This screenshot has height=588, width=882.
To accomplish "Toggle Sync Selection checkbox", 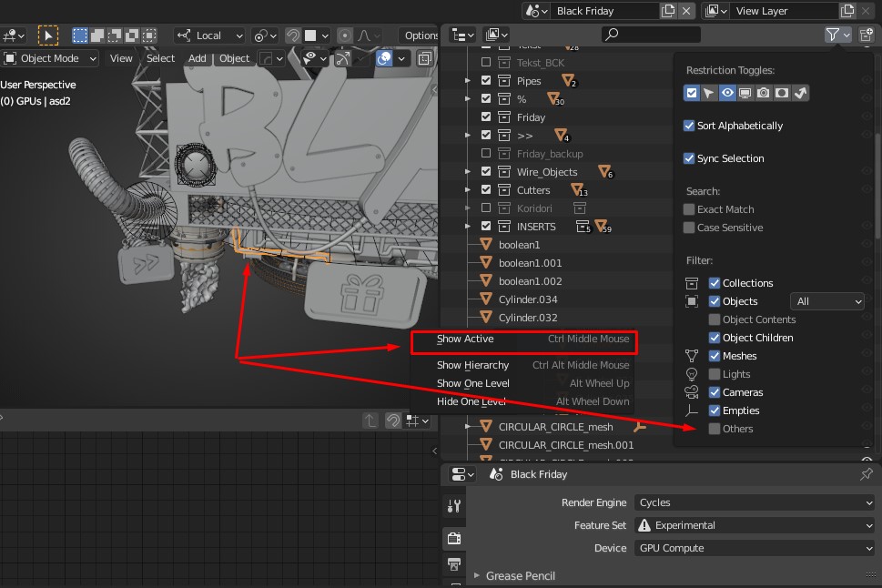I will coord(689,158).
